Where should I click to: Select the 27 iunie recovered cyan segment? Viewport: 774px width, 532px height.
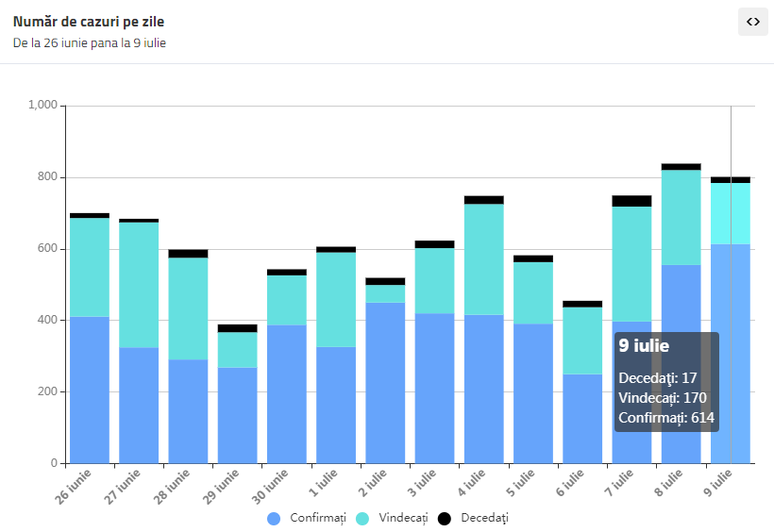139,285
